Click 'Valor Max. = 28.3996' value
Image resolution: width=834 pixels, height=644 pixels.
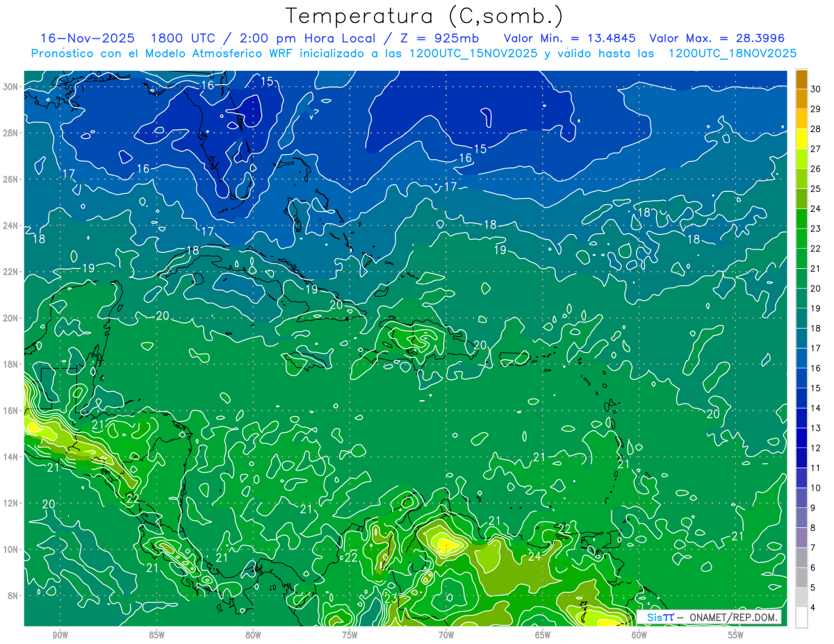click(x=717, y=38)
